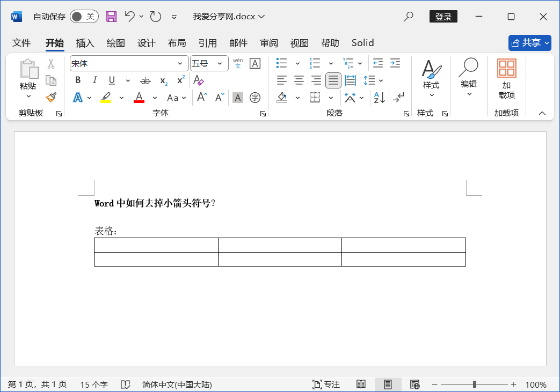Apply superscript formatting

pyautogui.click(x=181, y=80)
